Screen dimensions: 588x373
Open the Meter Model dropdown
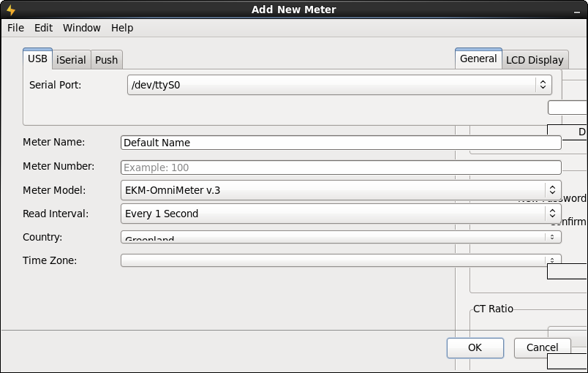(x=340, y=190)
